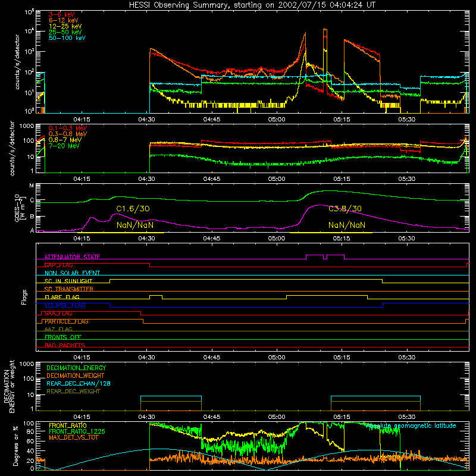Select the '6-12 keV' legend label

63,20
